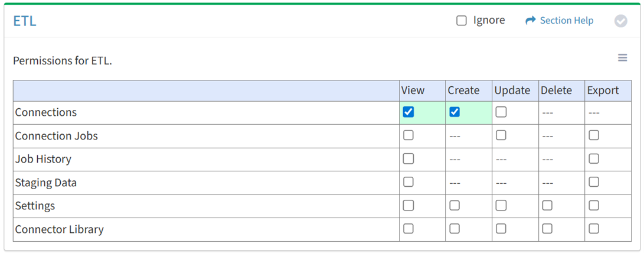Enable Export permission for Connection Jobs
Screen dimensions: 644x253
click(x=594, y=135)
